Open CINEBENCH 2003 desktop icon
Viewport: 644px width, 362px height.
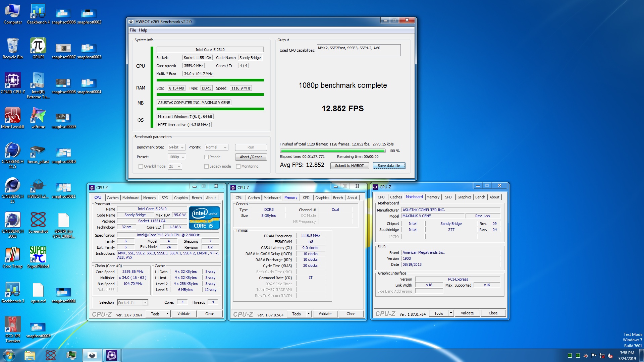tap(13, 225)
